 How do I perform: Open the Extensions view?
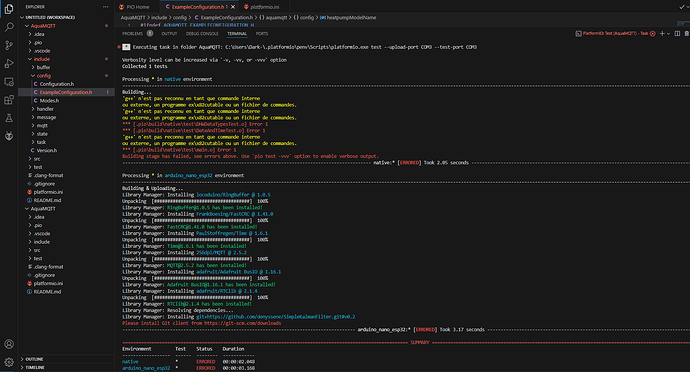pyautogui.click(x=9, y=100)
